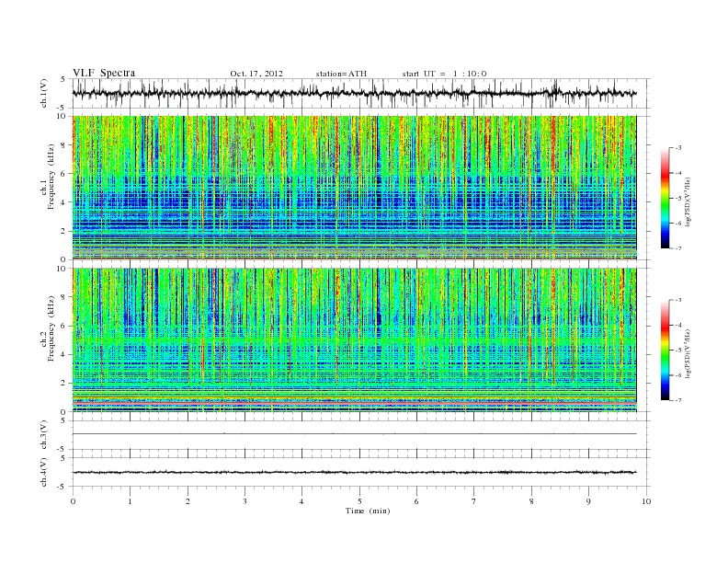Screen dimensions: 728x563
Task: Click the flat ch.3 voltage trace
Action: (354, 434)
